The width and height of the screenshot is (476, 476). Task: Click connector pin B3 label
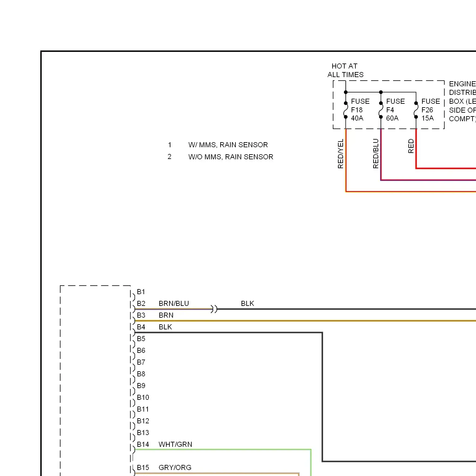click(x=141, y=315)
